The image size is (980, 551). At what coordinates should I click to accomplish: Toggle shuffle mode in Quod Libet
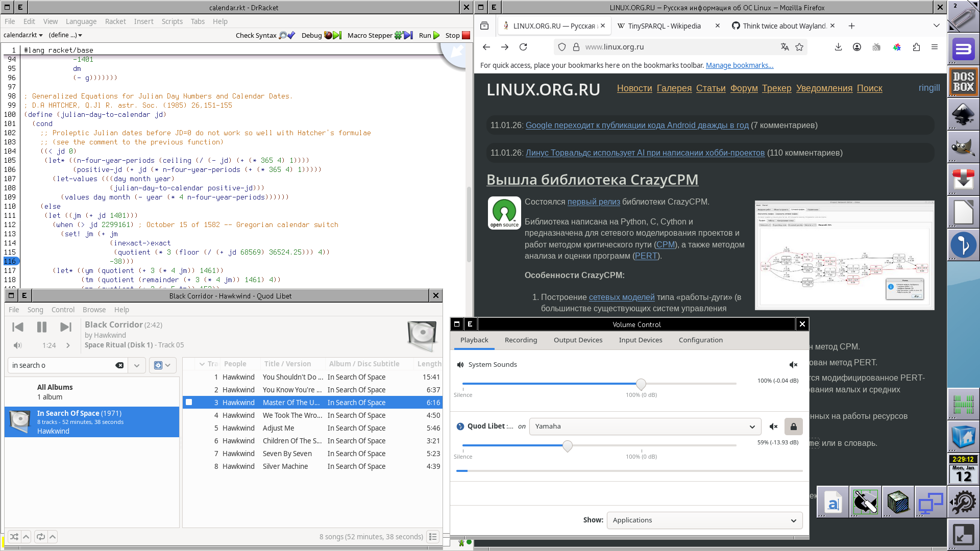(x=14, y=537)
